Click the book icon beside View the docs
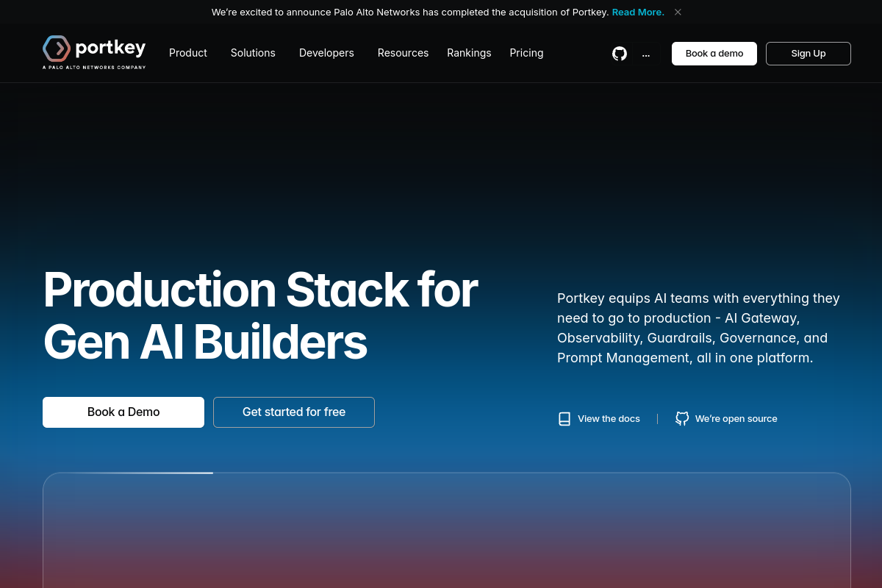This screenshot has width=882, height=588. (564, 419)
